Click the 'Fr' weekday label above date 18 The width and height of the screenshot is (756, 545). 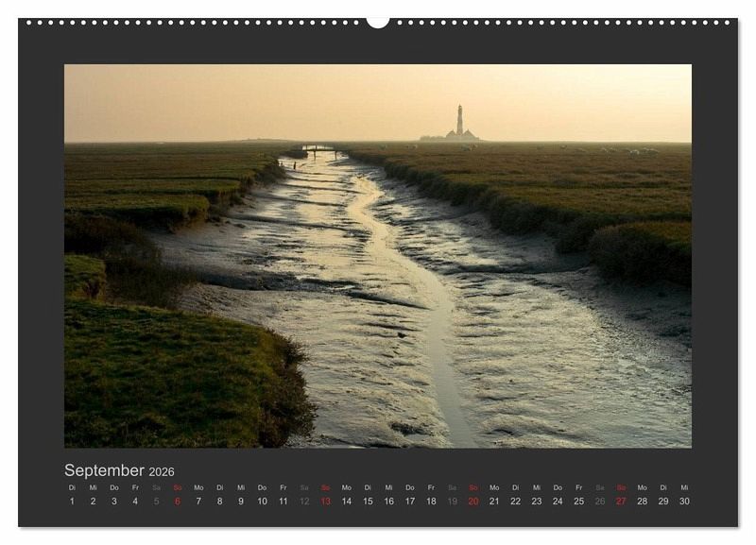[431, 487]
